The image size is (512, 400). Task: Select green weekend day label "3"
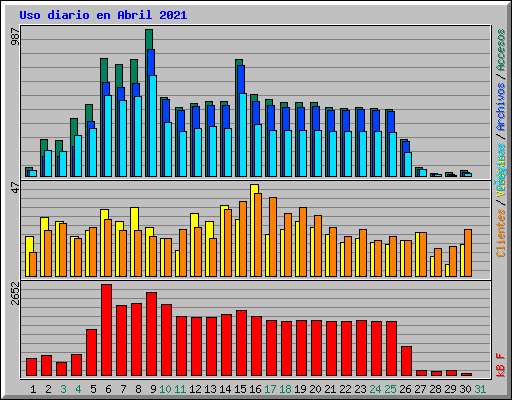pos(63,389)
